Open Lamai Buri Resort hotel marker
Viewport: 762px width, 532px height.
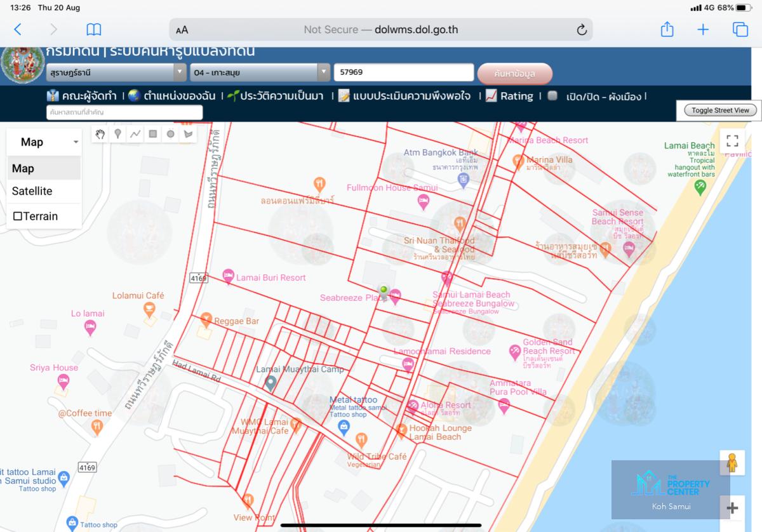tap(229, 276)
